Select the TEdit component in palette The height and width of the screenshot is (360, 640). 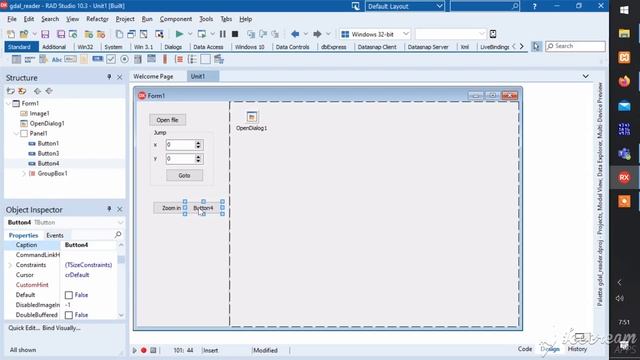pyautogui.click(x=70, y=60)
